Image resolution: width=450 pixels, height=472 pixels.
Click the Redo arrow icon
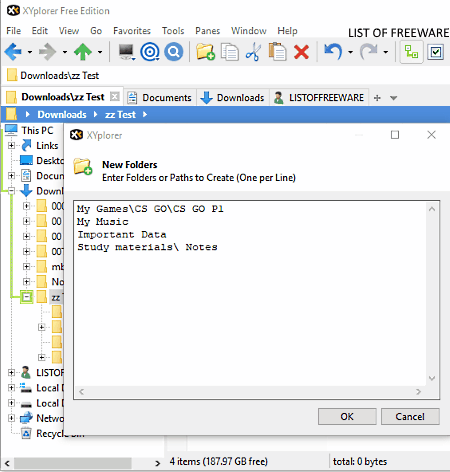pyautogui.click(x=368, y=52)
